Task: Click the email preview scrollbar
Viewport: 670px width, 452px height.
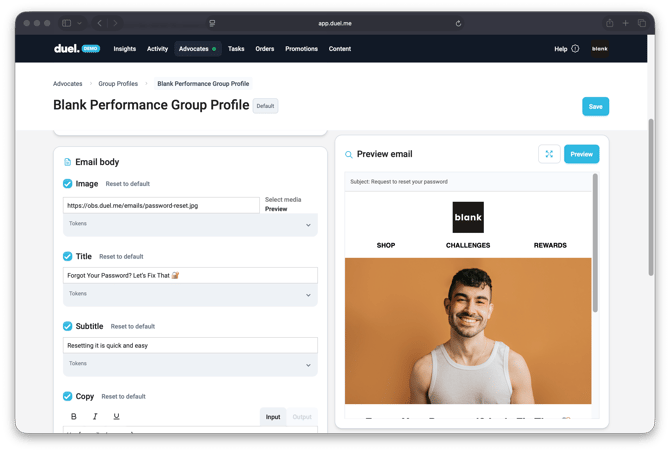Action: pyautogui.click(x=595, y=240)
